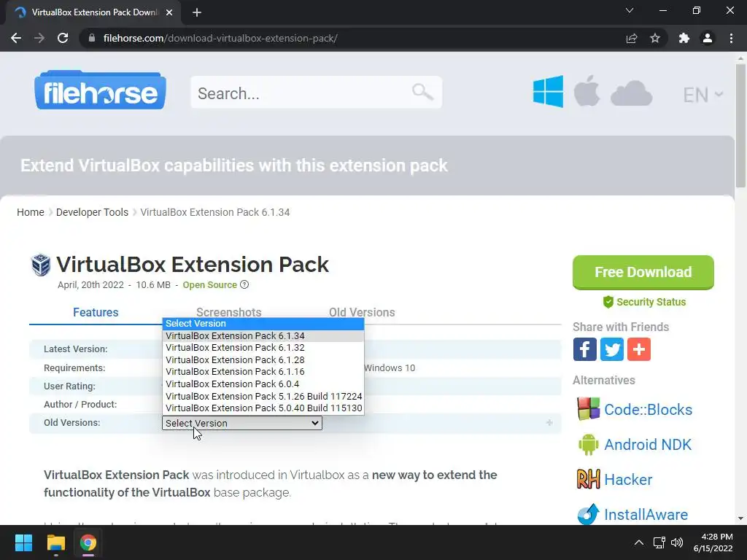Viewport: 747px width, 560px height.
Task: Show hidden system tray icons
Action: click(x=639, y=542)
